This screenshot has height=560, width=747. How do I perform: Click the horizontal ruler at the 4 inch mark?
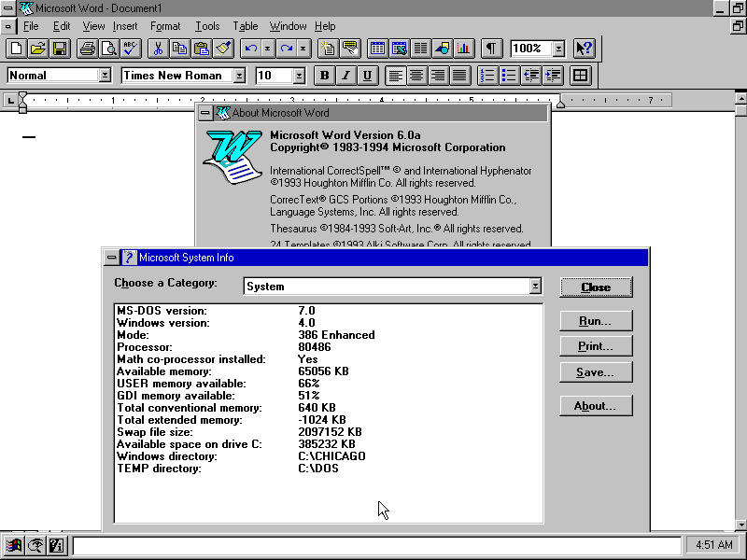[x=382, y=100]
